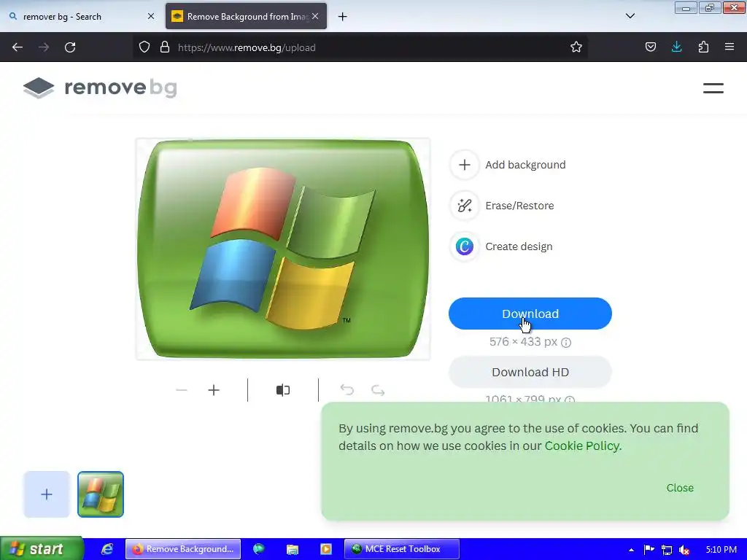
Task: Select the Windows logo thumbnail
Action: pos(101,494)
